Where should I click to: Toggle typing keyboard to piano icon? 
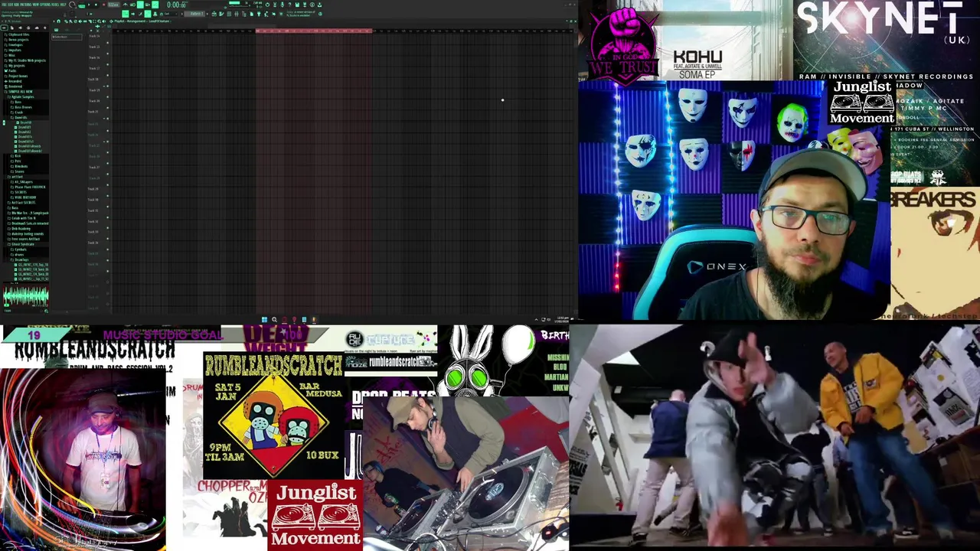tap(125, 14)
